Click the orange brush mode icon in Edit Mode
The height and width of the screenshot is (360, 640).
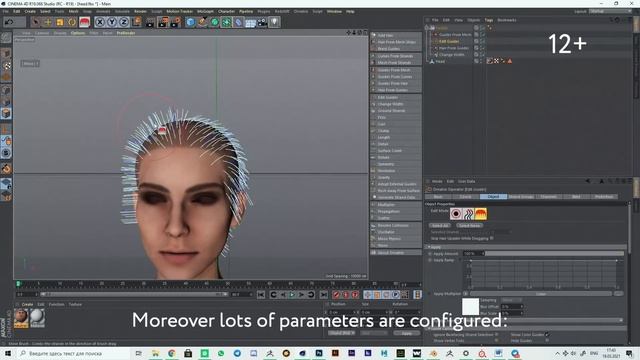[480, 214]
